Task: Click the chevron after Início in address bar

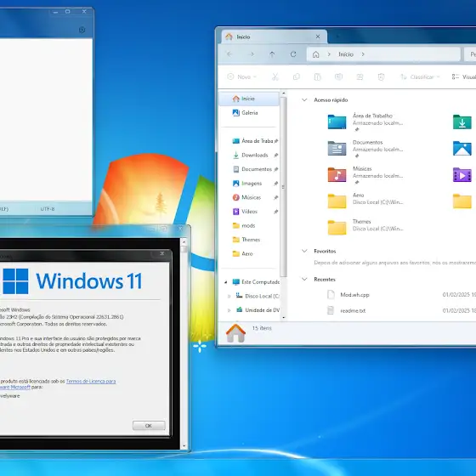Action: click(x=363, y=54)
